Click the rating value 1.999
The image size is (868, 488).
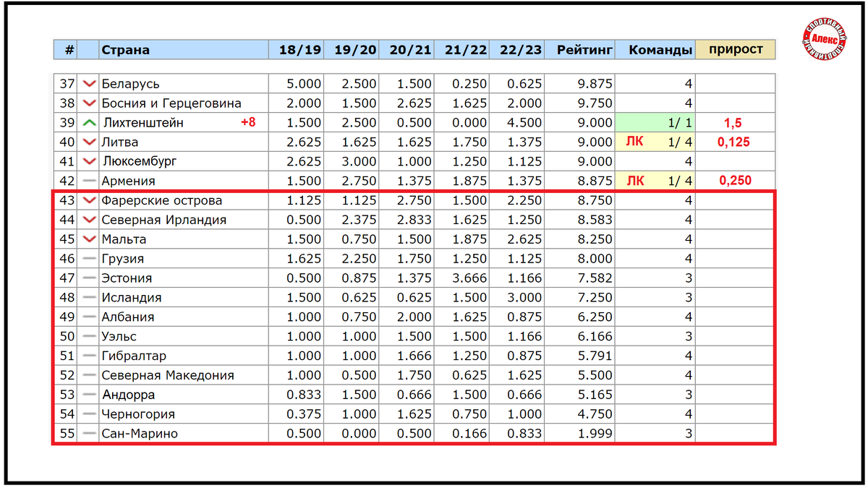pos(595,434)
